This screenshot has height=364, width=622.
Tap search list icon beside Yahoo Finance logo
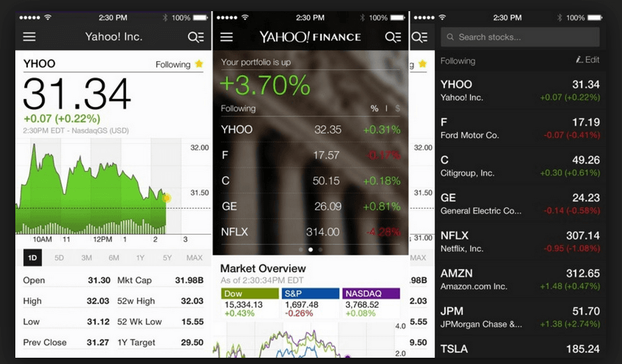pos(393,37)
